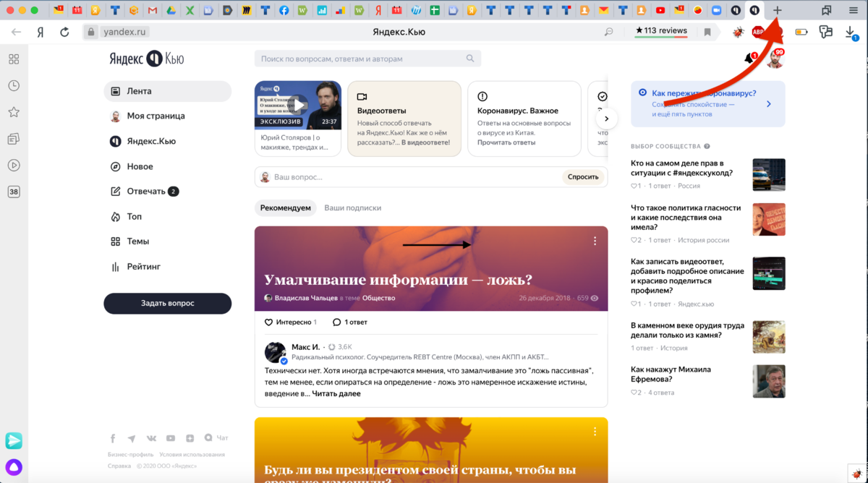Open bookmarks star icon in browser sidebar
Viewport: 868px width, 483px height.
(14, 112)
